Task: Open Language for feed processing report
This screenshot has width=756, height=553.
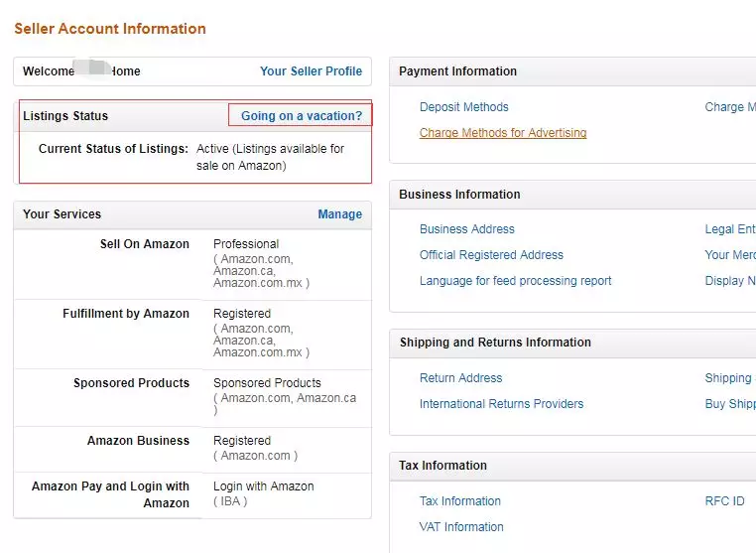Action: point(515,281)
